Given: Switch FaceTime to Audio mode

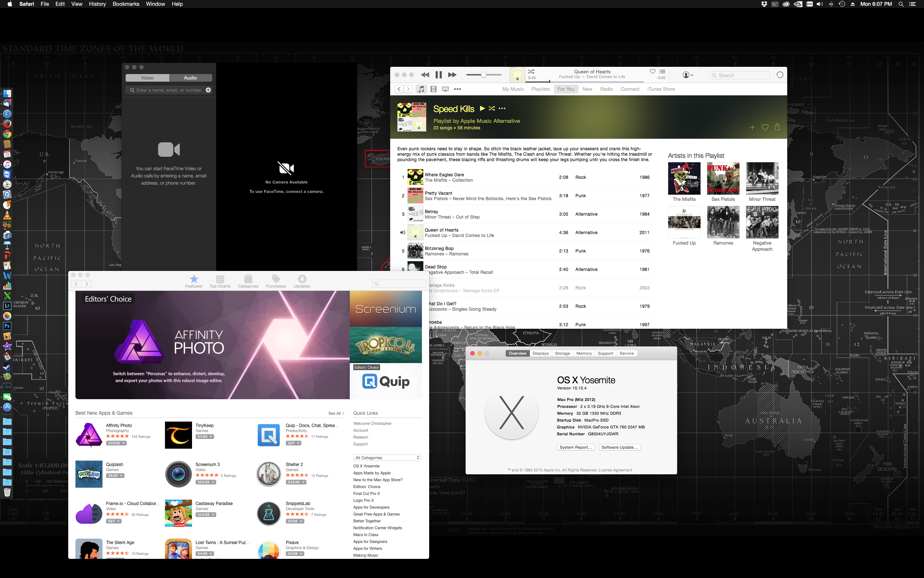Looking at the screenshot, I should [x=191, y=78].
